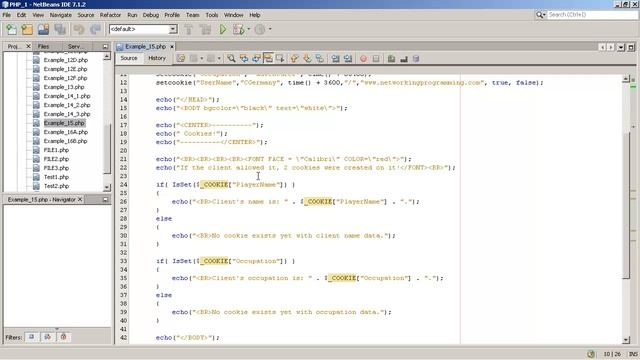Image resolution: width=640 pixels, height=360 pixels.
Task: Maximize the editor window button
Action: [631, 47]
